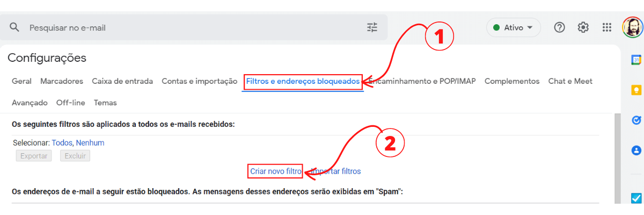
Task: Click inside the Pesquisar no e-mail field
Action: click(x=193, y=27)
